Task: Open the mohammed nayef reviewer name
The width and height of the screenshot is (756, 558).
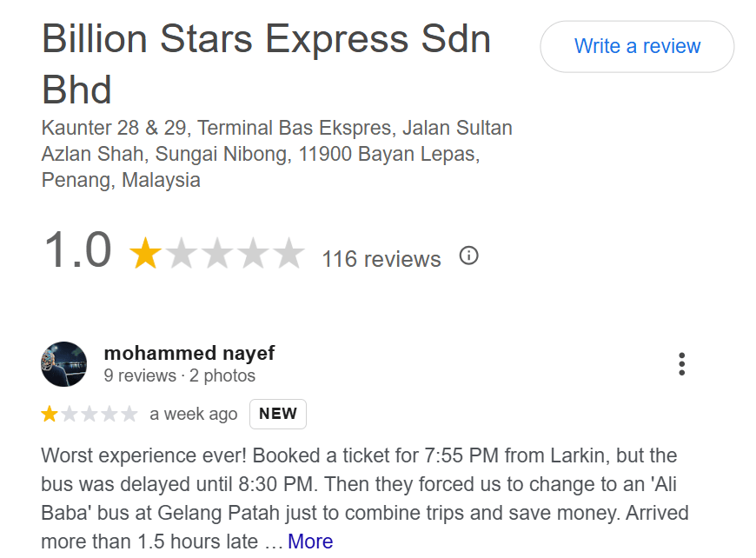Action: pyautogui.click(x=189, y=353)
